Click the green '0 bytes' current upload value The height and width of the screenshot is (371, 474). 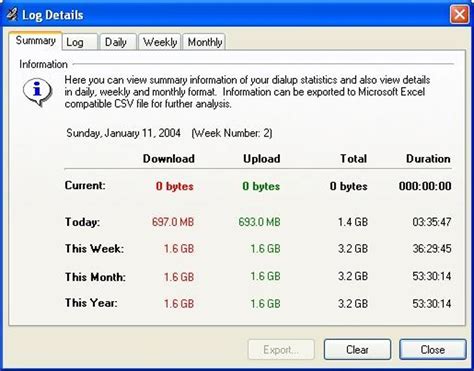tap(261, 186)
